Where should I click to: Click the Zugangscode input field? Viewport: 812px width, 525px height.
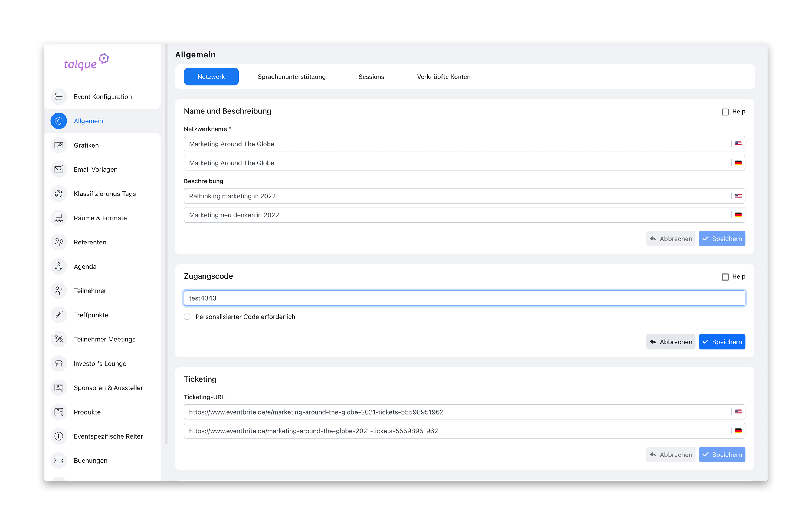464,298
